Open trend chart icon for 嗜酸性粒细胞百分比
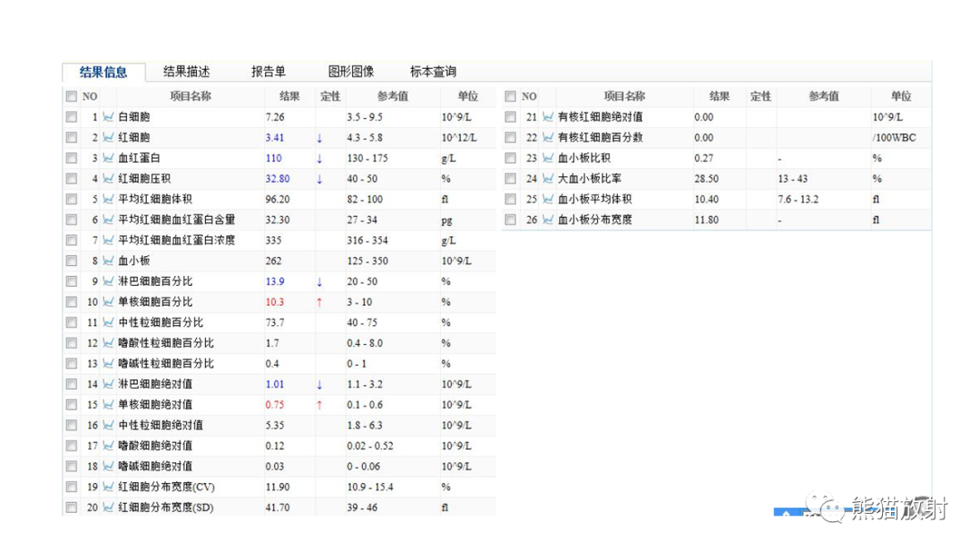The image size is (980, 552). pos(108,343)
